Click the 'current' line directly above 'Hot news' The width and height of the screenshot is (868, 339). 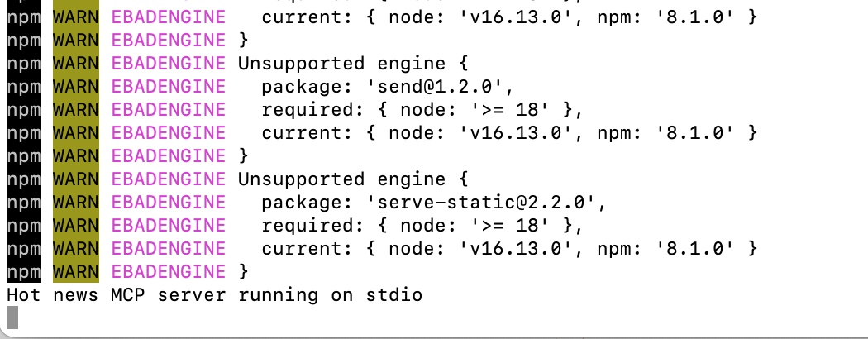(x=508, y=249)
